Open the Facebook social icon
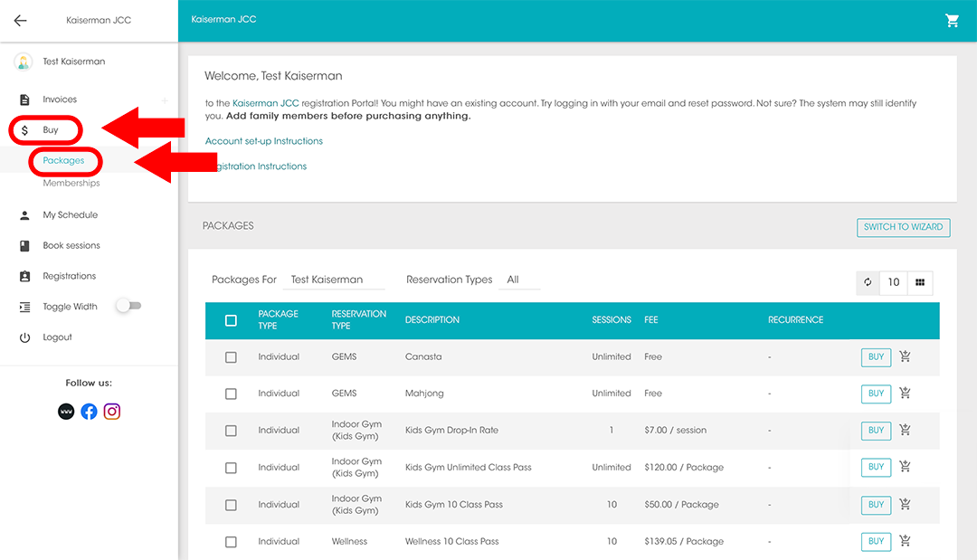The image size is (977, 560). click(89, 412)
